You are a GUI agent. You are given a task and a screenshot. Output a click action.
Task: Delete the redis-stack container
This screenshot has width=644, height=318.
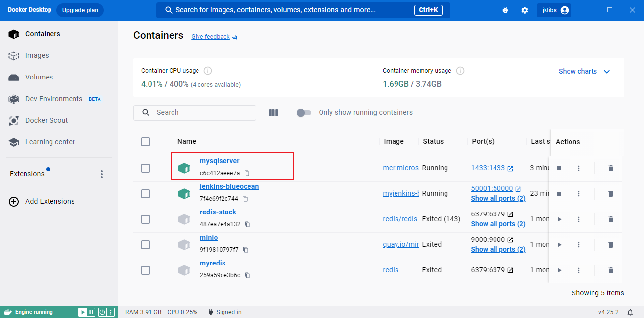pyautogui.click(x=610, y=219)
